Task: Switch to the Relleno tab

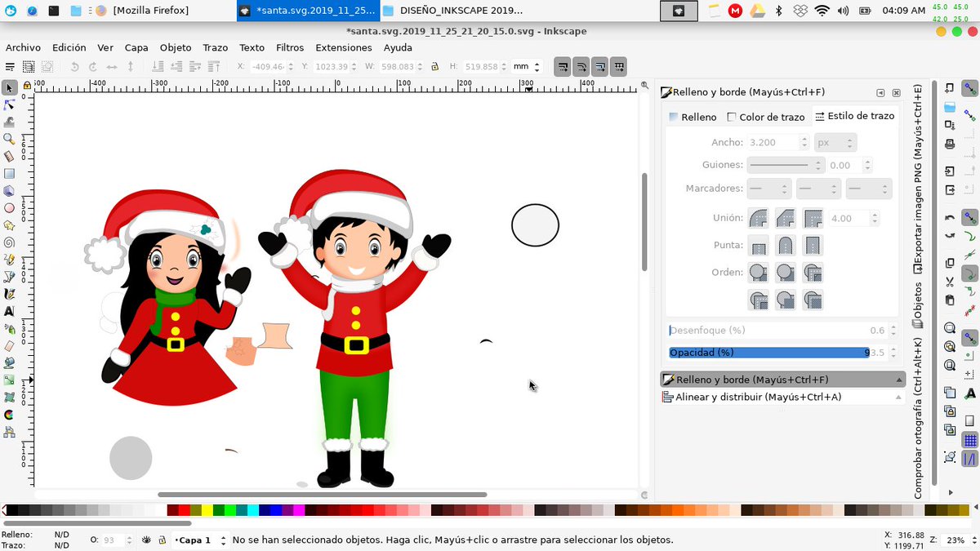Action: coord(693,117)
